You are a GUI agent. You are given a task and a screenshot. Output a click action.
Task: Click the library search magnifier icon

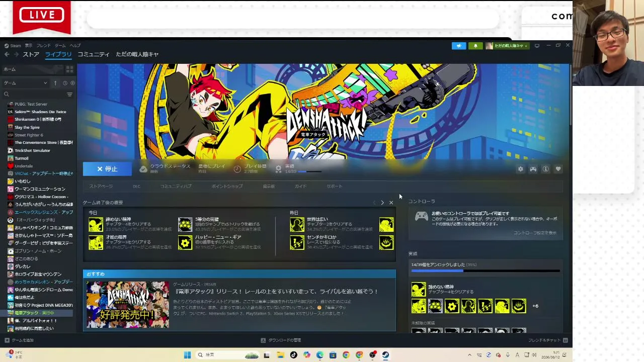[7, 94]
